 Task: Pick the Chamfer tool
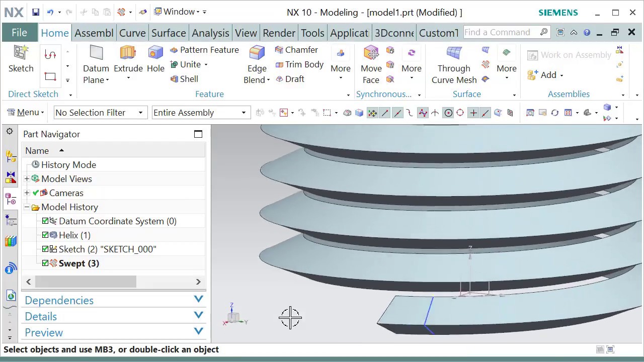tap(296, 50)
